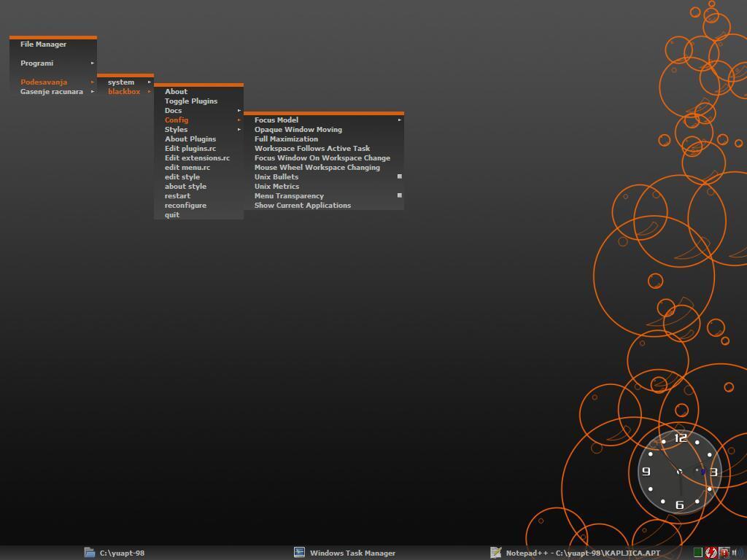Image resolution: width=747 pixels, height=560 pixels.
Task: Click the Windows Task Manager taskbar icon
Action: [x=299, y=553]
